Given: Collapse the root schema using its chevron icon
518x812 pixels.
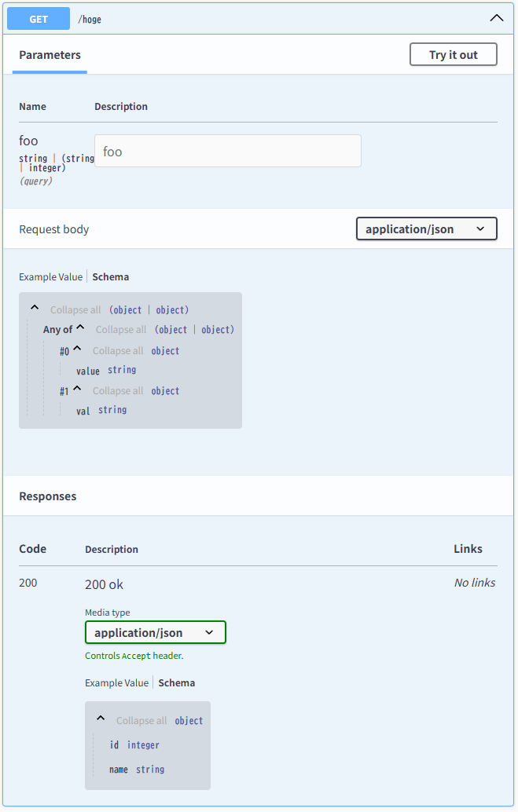Looking at the screenshot, I should 34,308.
